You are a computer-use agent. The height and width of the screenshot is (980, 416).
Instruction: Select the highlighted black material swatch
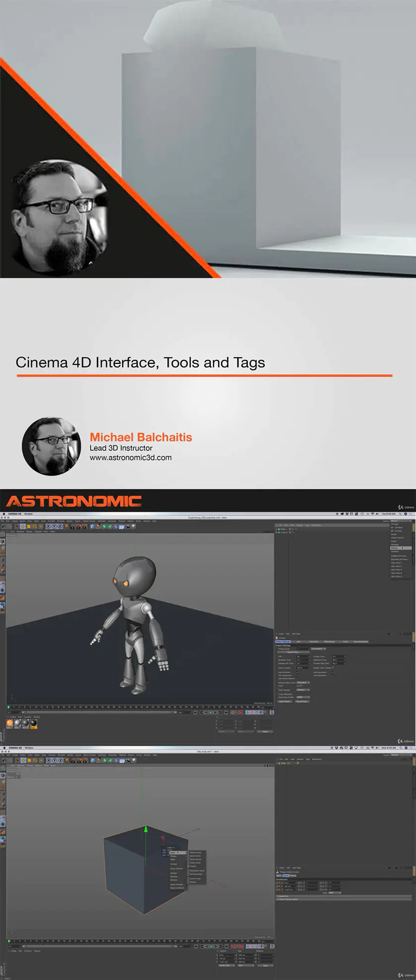click(34, 723)
